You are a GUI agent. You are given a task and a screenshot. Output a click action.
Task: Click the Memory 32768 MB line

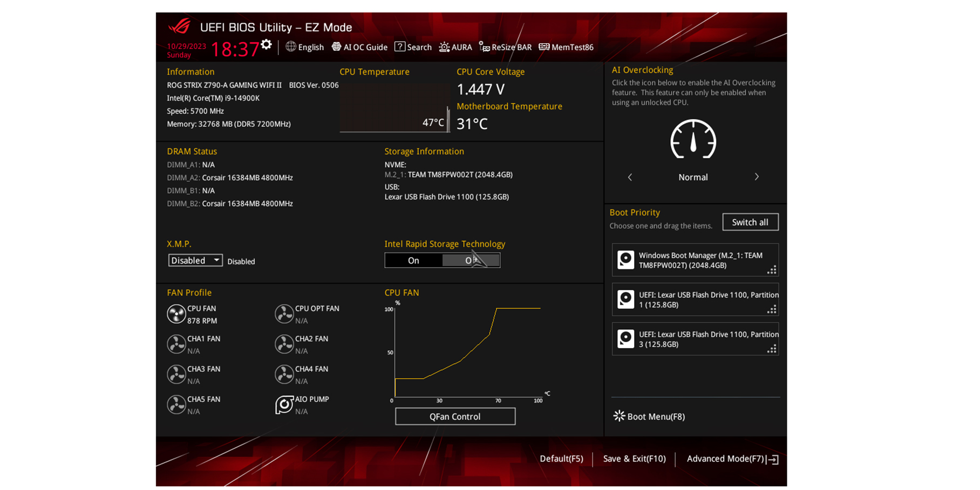(x=229, y=124)
